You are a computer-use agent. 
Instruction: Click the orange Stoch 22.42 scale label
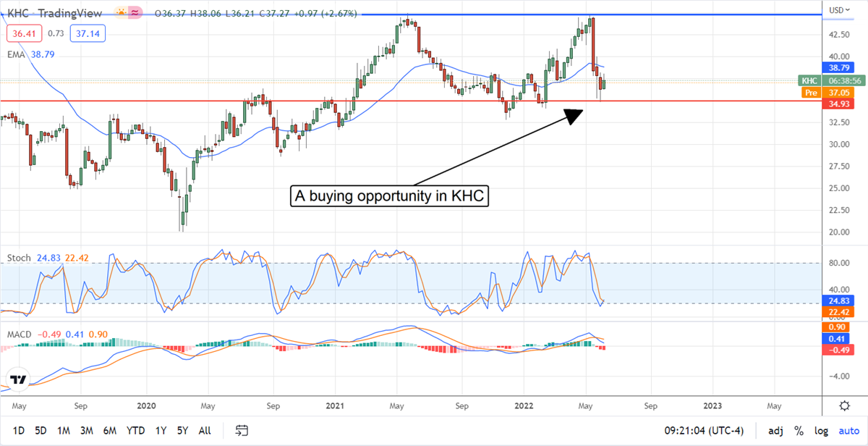839,312
